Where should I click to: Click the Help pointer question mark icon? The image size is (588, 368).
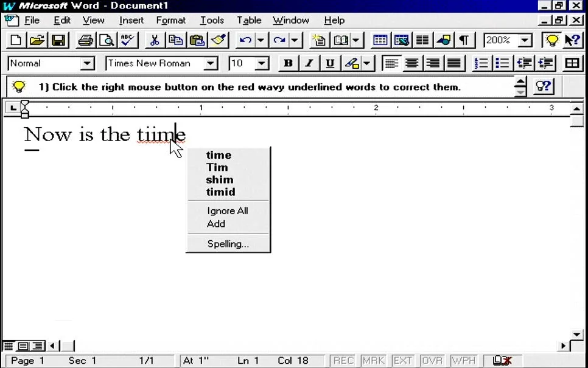tap(572, 41)
